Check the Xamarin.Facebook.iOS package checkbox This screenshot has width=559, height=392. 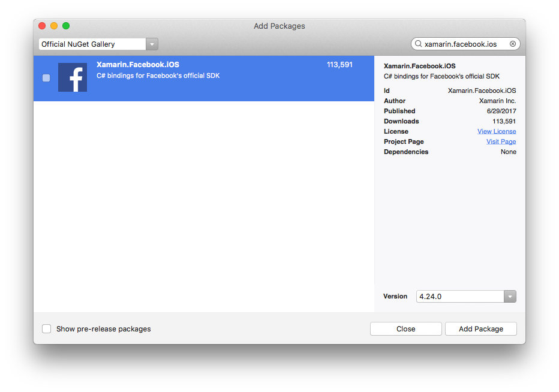[x=46, y=78]
